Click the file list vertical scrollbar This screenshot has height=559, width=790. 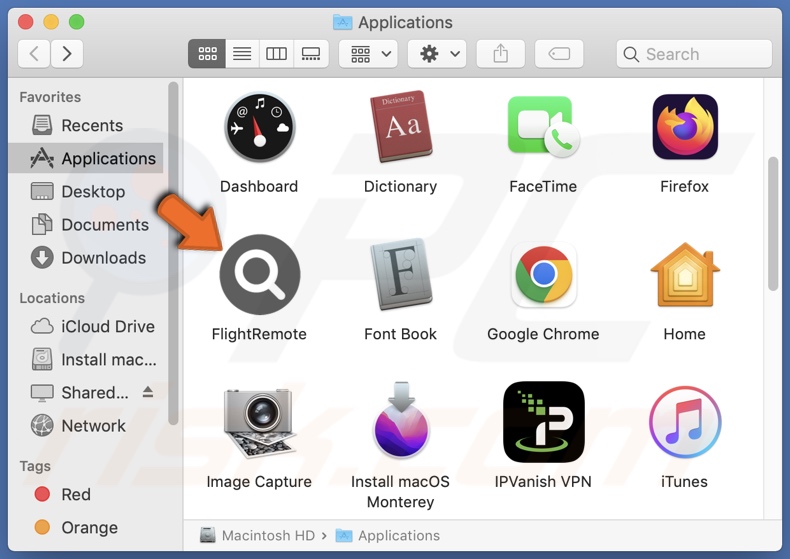(773, 224)
